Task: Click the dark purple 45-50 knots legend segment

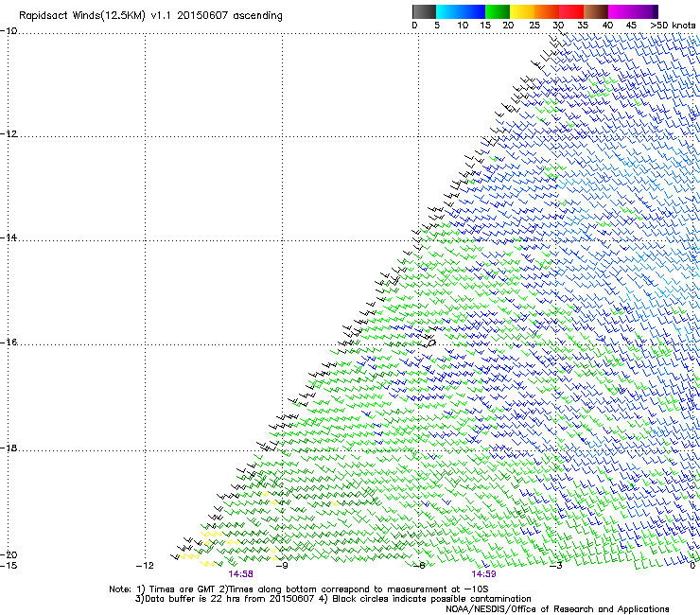Action: tap(645, 11)
